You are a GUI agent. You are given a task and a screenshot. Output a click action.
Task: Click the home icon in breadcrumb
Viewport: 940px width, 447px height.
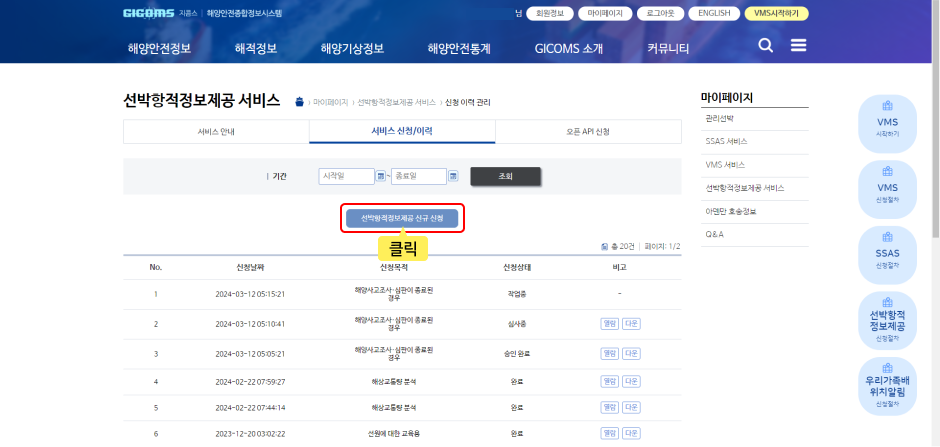click(299, 102)
